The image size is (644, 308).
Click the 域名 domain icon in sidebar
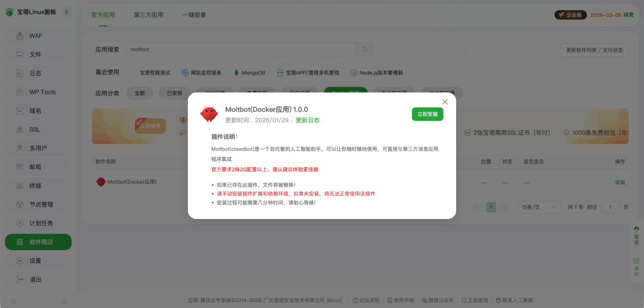[19, 110]
